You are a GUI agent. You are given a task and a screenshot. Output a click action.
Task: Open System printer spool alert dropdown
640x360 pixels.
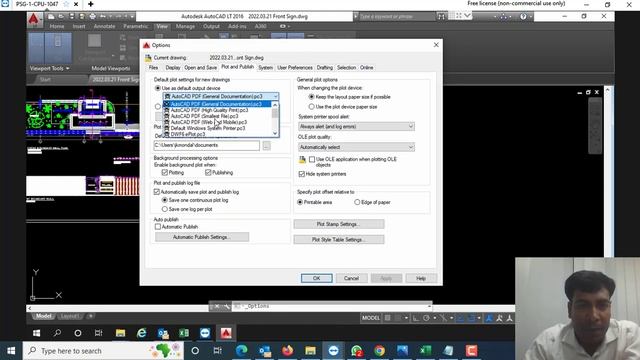click(356, 127)
